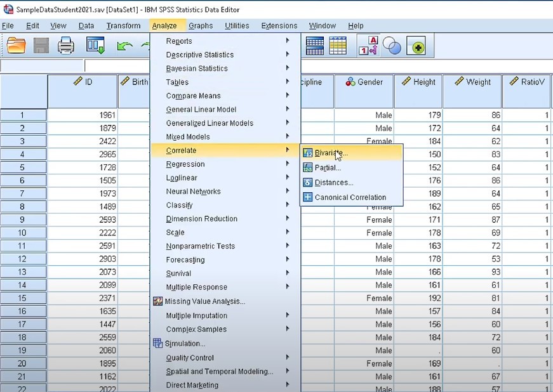Select the Gender column header
This screenshot has height=392, width=553.
pos(364,91)
